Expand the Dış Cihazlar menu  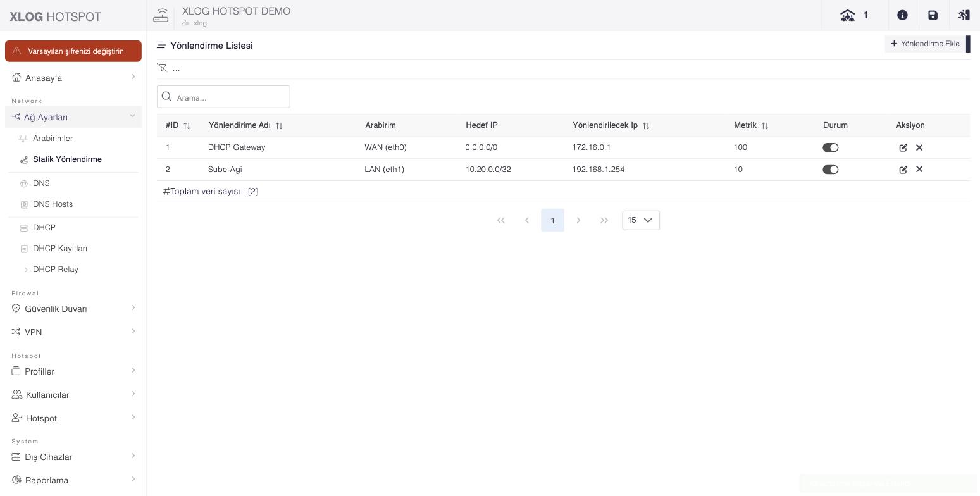click(x=73, y=457)
